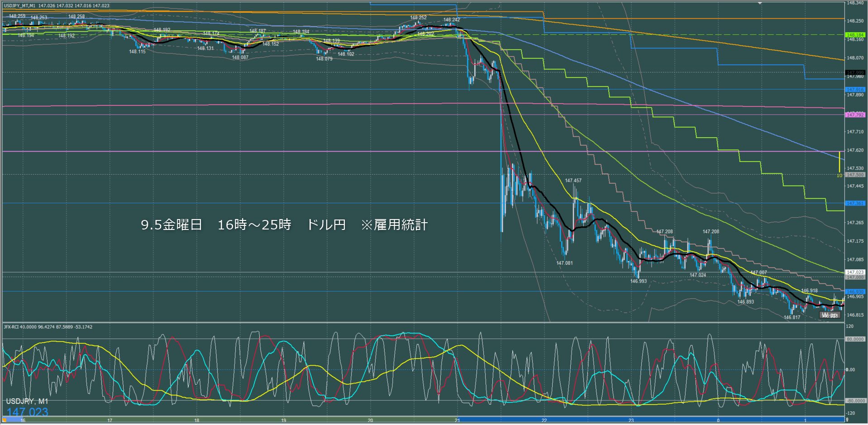The height and width of the screenshot is (425, 868).
Task: Click the 21 hour mark on time axis
Action: tap(457, 420)
